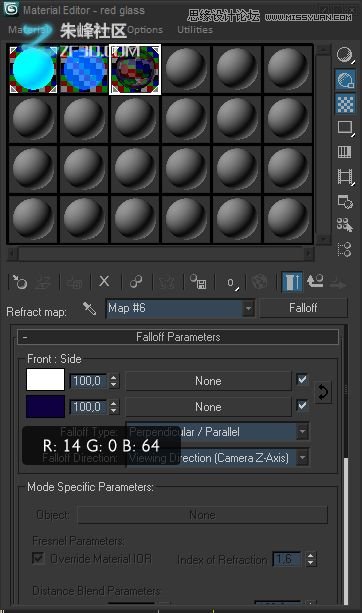Click Put Material to Scene icon
This screenshot has width=362, height=613.
(43, 281)
